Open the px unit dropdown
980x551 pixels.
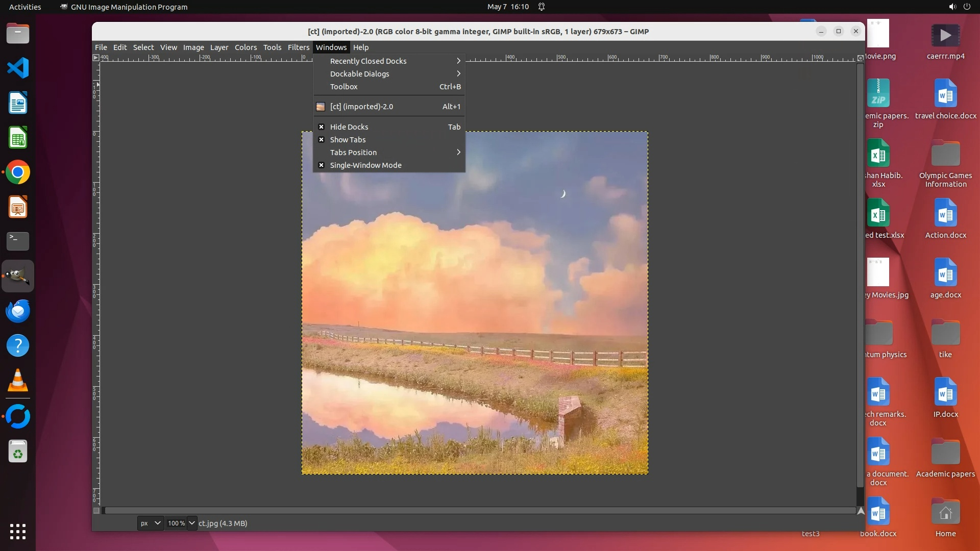click(x=150, y=523)
